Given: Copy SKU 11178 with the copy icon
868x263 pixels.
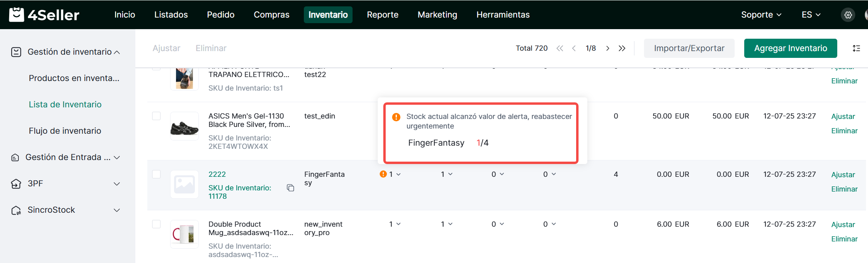Looking at the screenshot, I should tap(290, 188).
